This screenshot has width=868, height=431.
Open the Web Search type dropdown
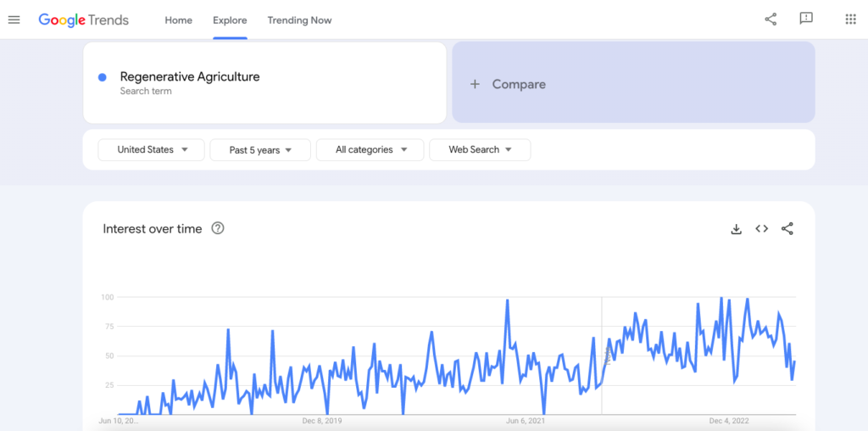(x=480, y=150)
